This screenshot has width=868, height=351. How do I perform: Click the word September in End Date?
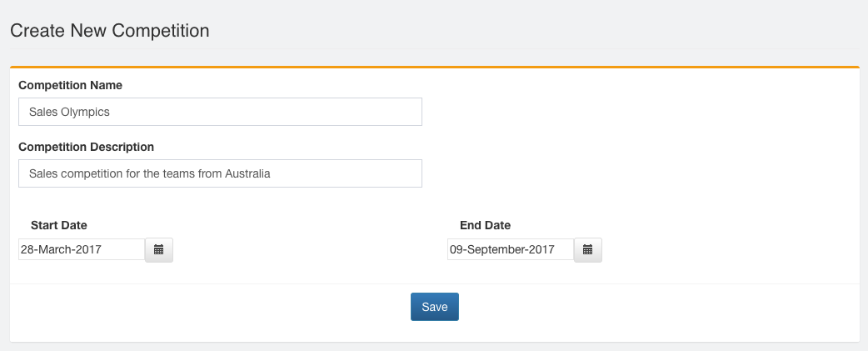(x=495, y=249)
